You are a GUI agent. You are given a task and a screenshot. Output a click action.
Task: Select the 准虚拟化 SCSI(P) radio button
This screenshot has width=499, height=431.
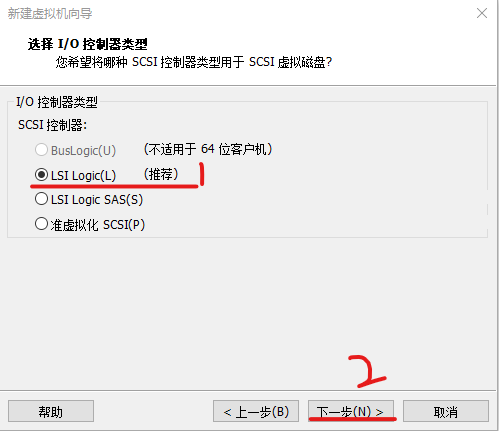pyautogui.click(x=41, y=224)
